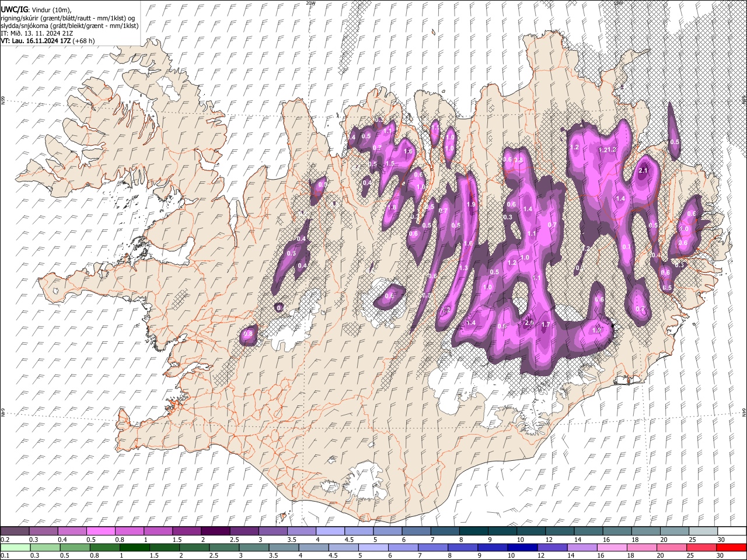Click the '0.1' label on the bottom legend row
The height and width of the screenshot is (560, 747).
click(5, 555)
